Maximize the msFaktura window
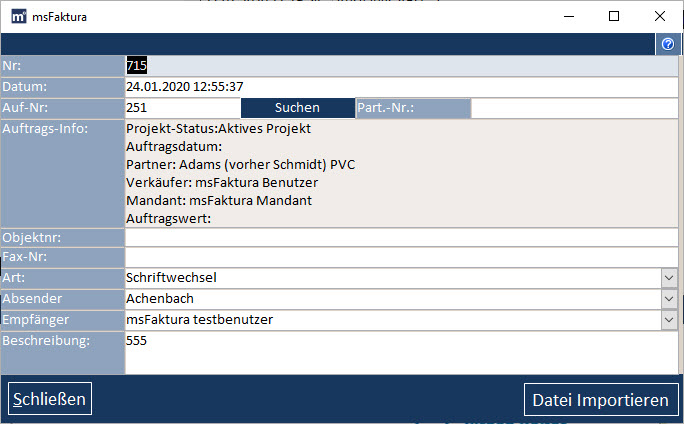 click(614, 16)
